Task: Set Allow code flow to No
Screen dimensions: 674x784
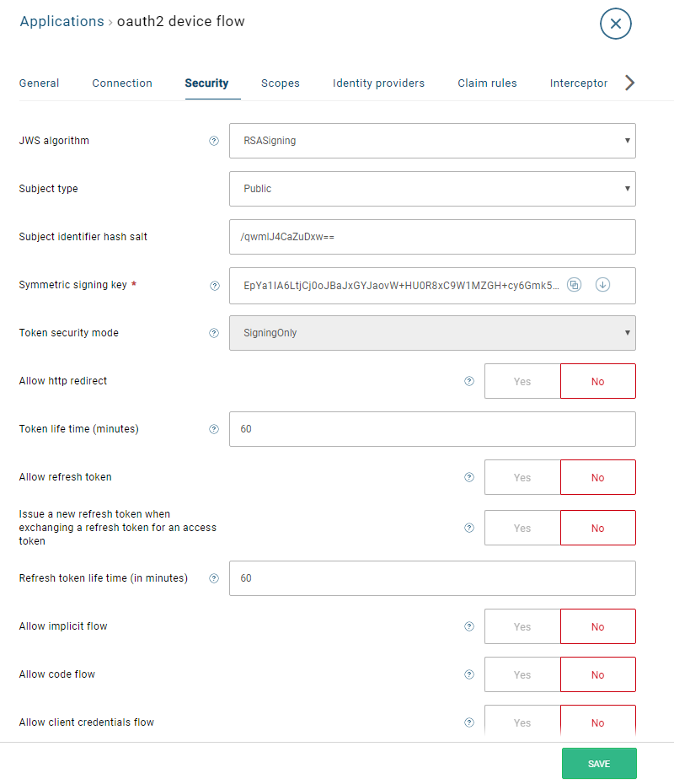Action: pos(598,674)
